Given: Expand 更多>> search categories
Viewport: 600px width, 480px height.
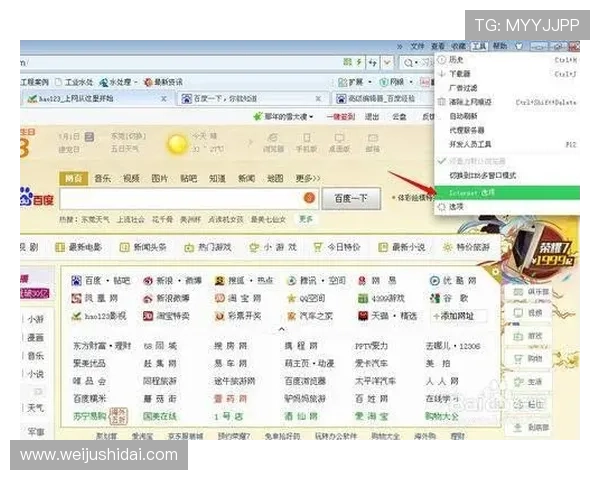Looking at the screenshot, I should point(308,178).
